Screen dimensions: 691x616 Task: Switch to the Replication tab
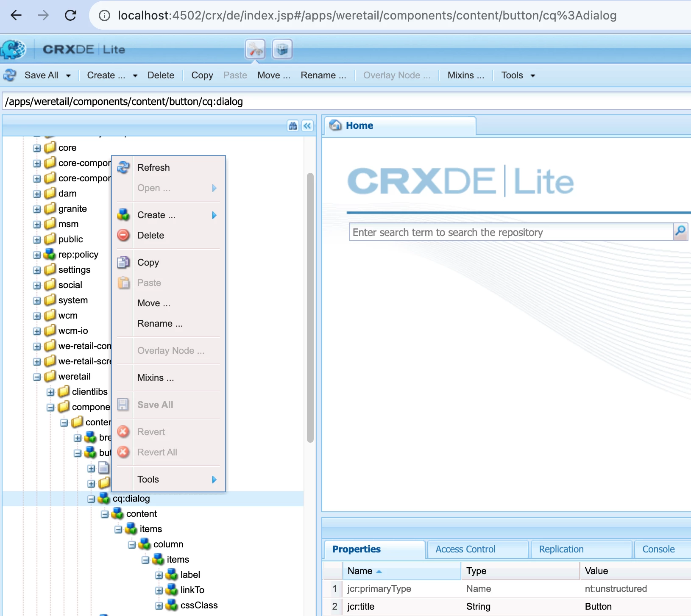pos(581,549)
